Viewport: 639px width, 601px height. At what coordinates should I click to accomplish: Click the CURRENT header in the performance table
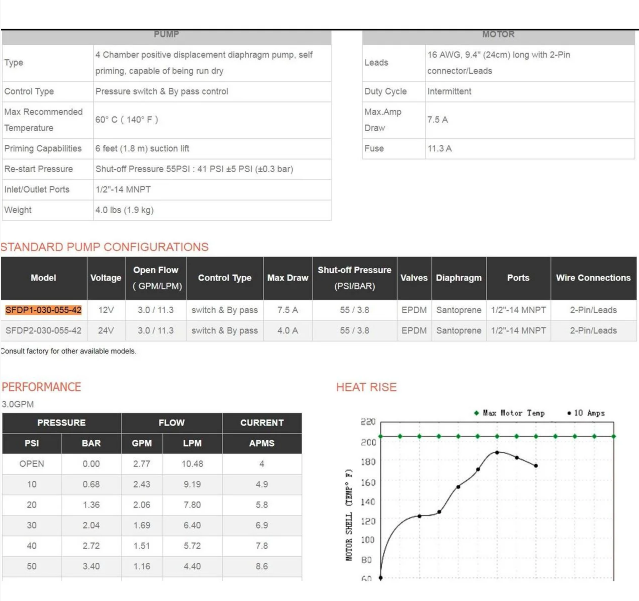[261, 423]
